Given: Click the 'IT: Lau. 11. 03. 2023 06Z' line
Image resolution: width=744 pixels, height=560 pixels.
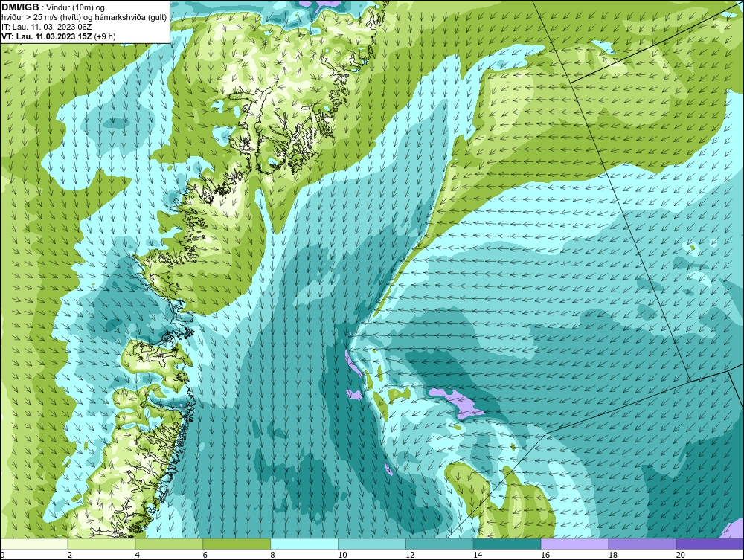Looking at the screenshot, I should 46,27.
